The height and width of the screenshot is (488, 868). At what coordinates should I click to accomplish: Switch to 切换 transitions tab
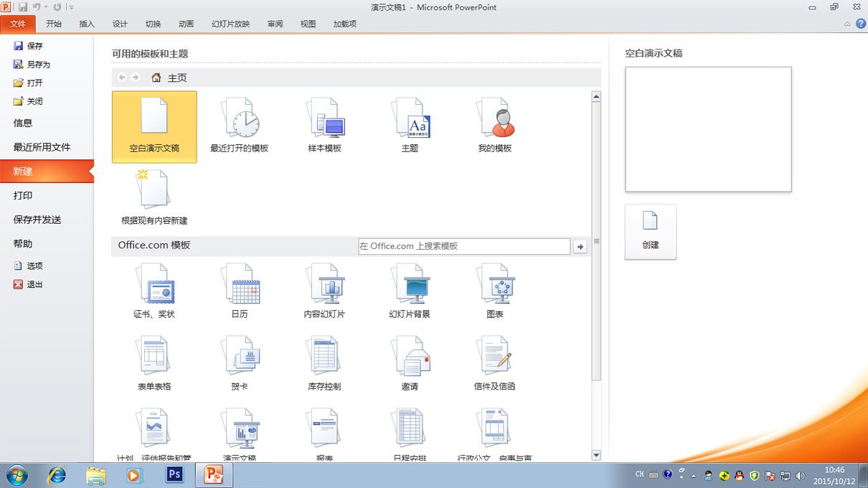coord(153,24)
